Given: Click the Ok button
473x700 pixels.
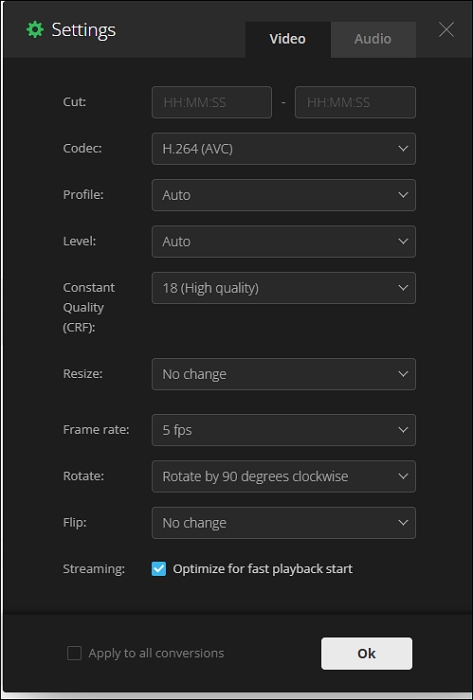Looking at the screenshot, I should (x=366, y=654).
